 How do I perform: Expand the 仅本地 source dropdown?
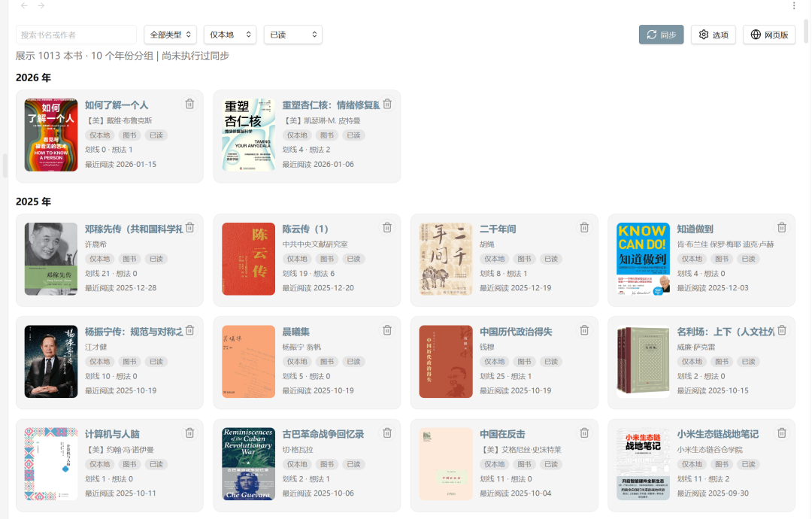tap(230, 35)
